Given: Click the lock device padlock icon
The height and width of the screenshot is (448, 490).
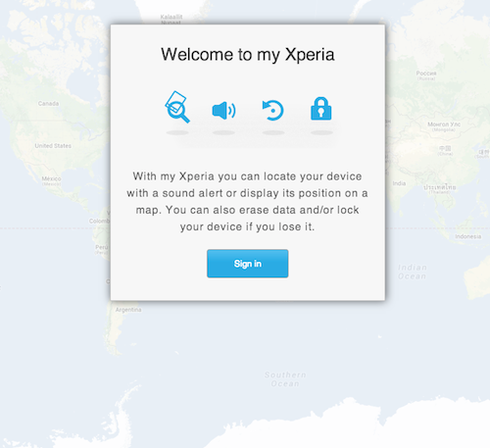Looking at the screenshot, I should (x=321, y=109).
